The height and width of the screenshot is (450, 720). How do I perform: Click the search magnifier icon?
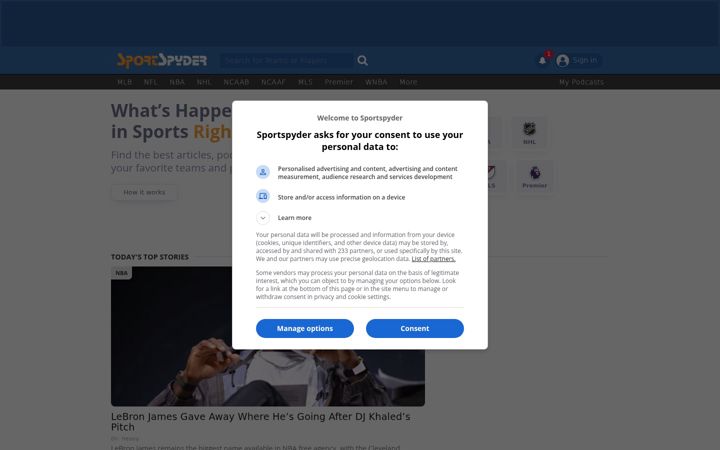pos(362,60)
